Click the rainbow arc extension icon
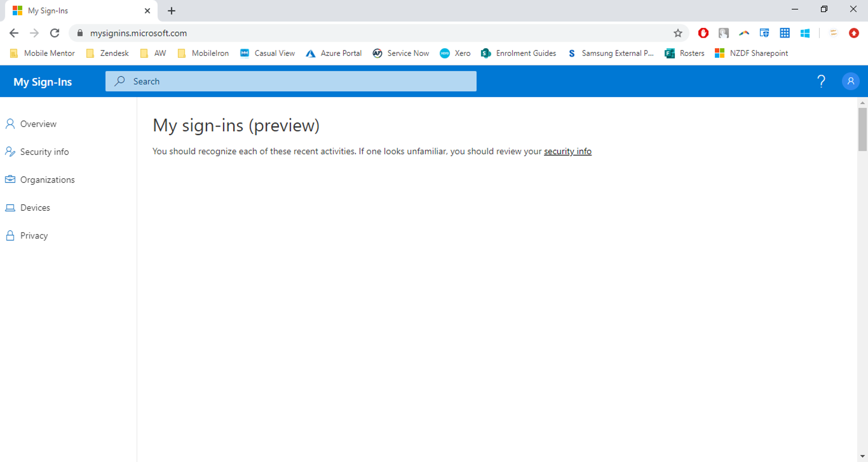This screenshot has width=868, height=462. (x=744, y=33)
